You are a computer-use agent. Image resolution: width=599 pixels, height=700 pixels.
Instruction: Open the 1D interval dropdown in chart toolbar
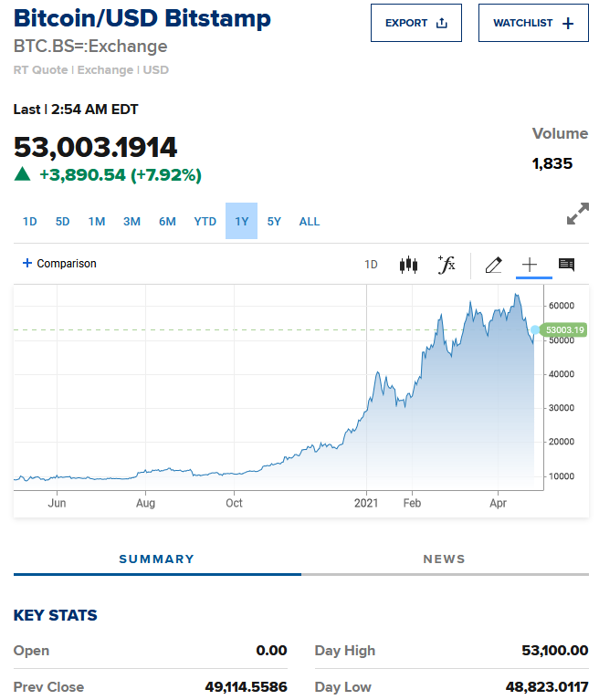[x=371, y=265]
